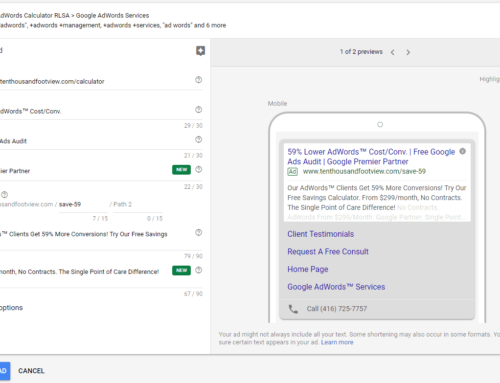The height and width of the screenshot is (383, 500).
Task: Click the phone icon in call extension
Action: click(x=293, y=309)
